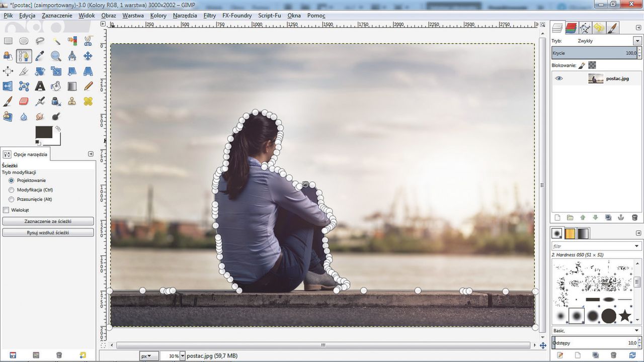Open the brushes dock configuration menu arrow

tap(637, 233)
